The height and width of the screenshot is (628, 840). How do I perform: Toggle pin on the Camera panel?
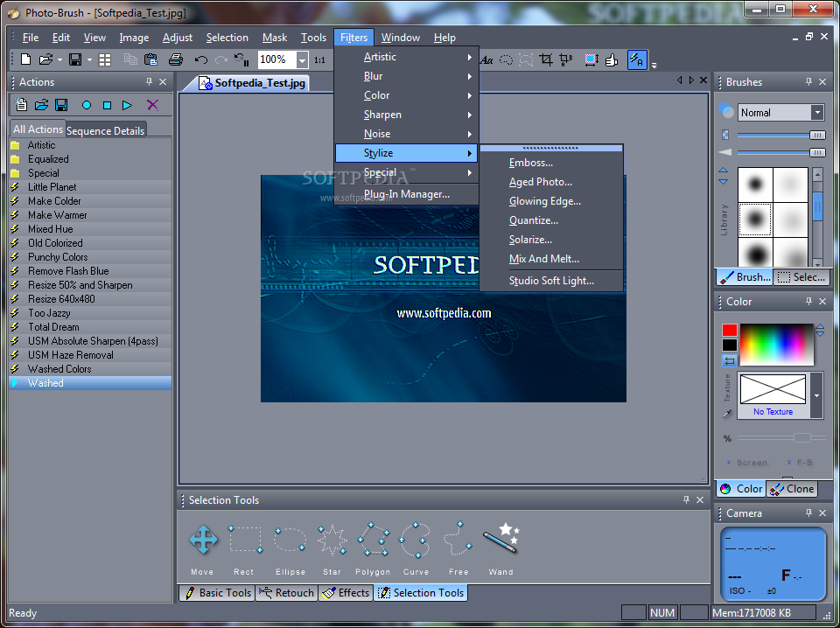[808, 513]
